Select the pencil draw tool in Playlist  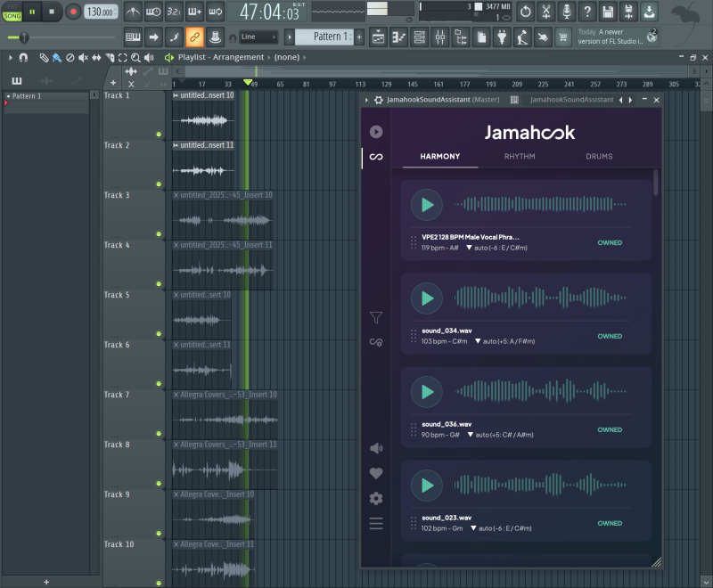coord(44,58)
